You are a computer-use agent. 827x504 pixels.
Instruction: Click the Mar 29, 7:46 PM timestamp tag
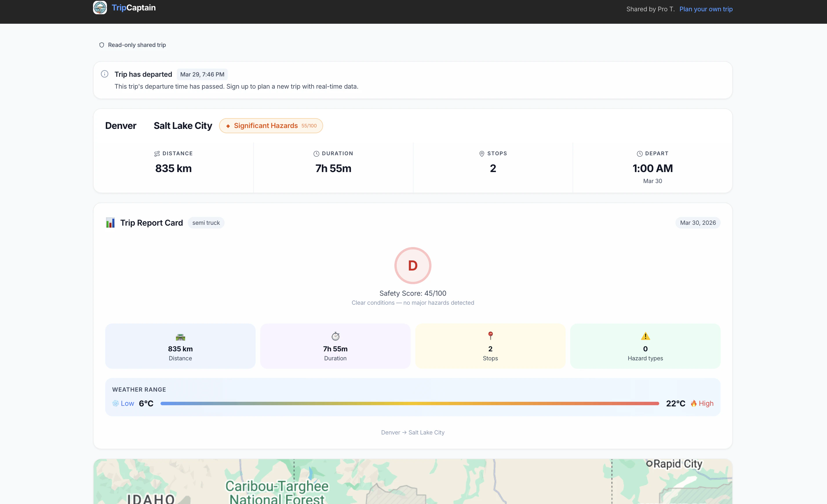pos(202,74)
